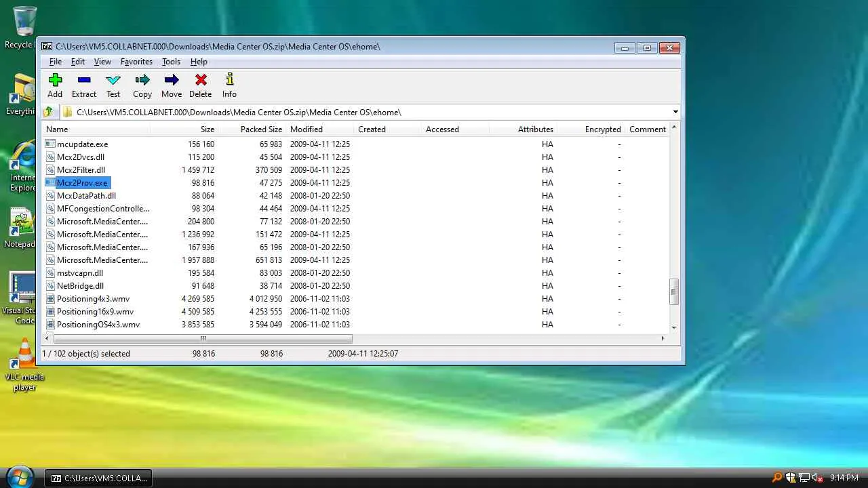This screenshot has width=868, height=488.
Task: Open the Help menu
Action: 199,62
